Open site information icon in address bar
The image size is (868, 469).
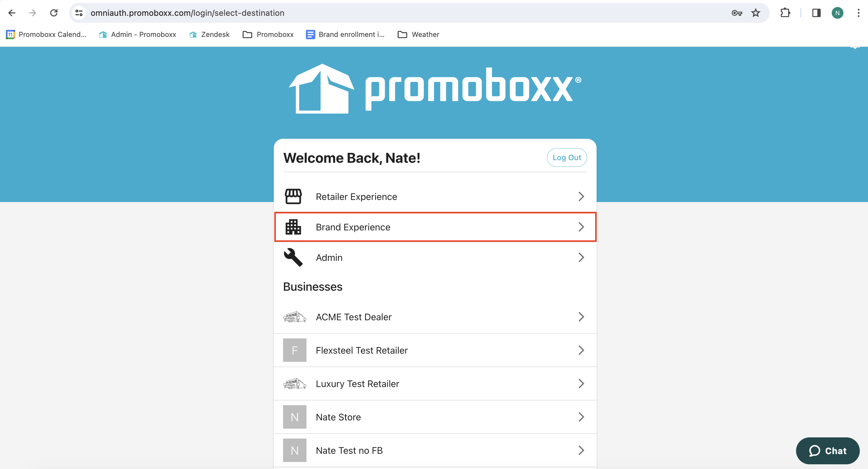[x=79, y=13]
